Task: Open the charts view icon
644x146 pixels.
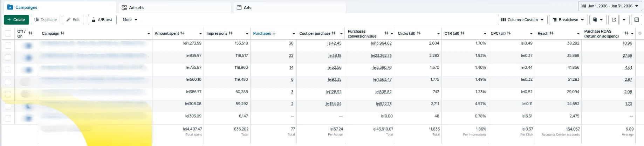Action: tap(637, 20)
